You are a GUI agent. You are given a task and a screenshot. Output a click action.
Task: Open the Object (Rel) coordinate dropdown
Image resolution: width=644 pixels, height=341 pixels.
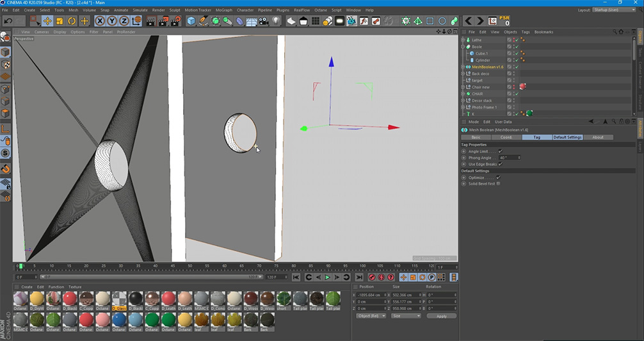(371, 316)
